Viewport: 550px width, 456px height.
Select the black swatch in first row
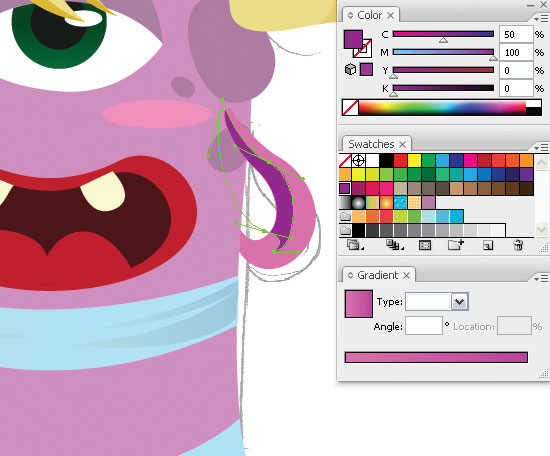click(x=386, y=161)
